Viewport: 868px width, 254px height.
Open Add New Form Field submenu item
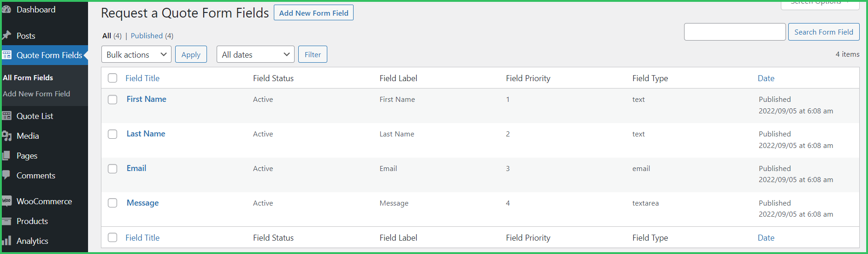tap(36, 94)
